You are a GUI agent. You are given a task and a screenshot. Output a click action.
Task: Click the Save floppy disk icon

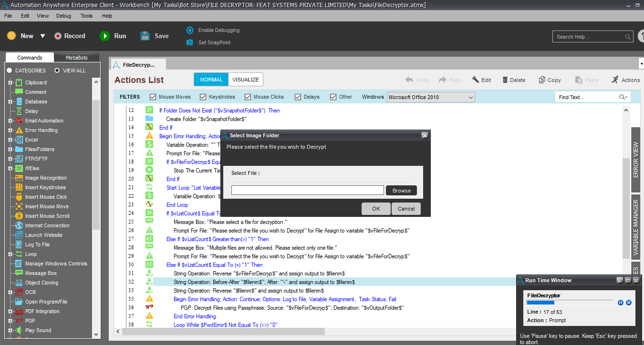[145, 36]
